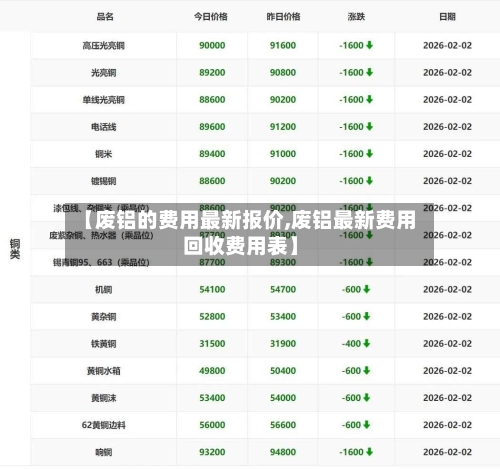Select the 高压光亮铜 product name

[x=104, y=46]
